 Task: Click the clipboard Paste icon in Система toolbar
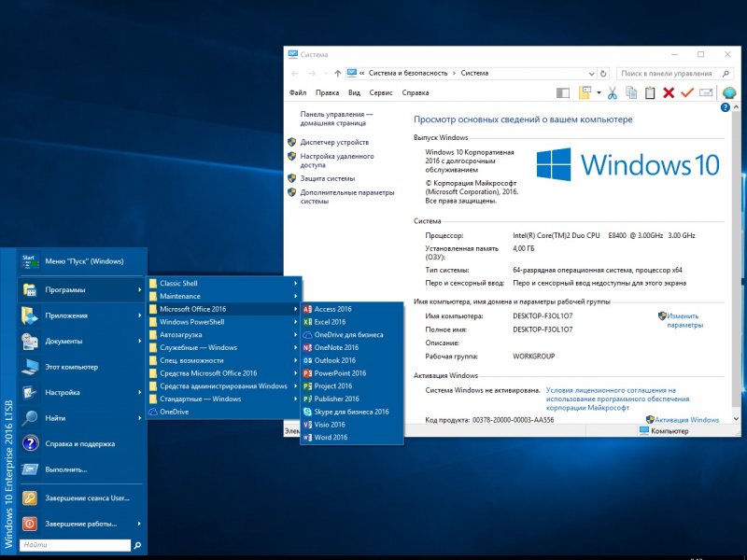[650, 92]
